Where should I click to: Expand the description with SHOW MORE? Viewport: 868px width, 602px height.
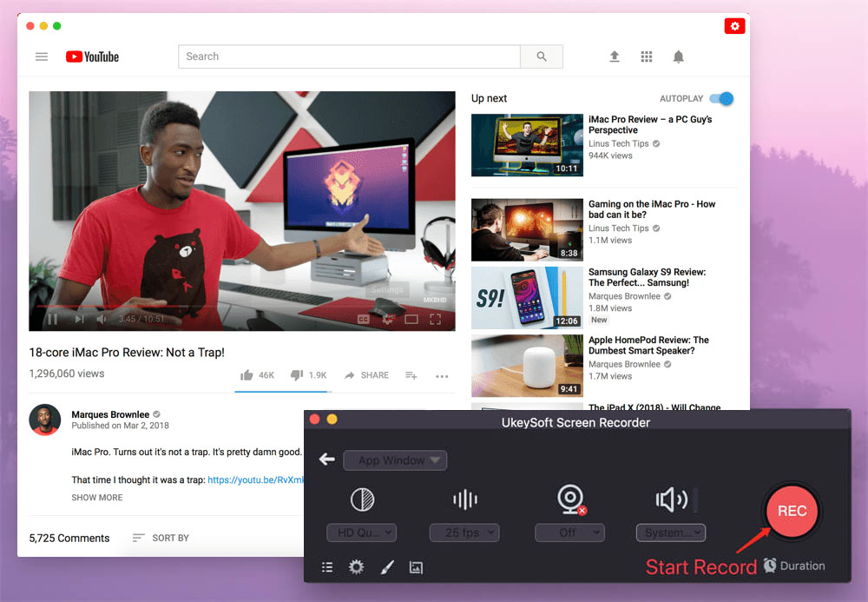point(97,498)
